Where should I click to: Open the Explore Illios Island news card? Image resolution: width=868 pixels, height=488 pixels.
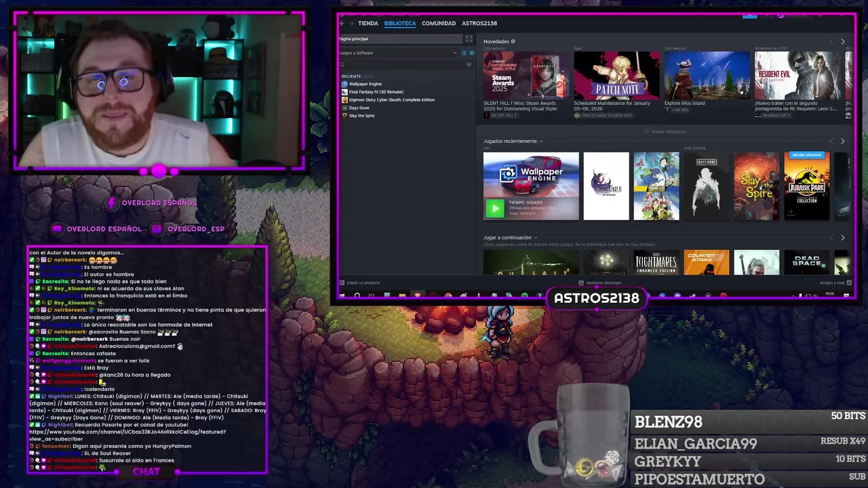click(707, 75)
